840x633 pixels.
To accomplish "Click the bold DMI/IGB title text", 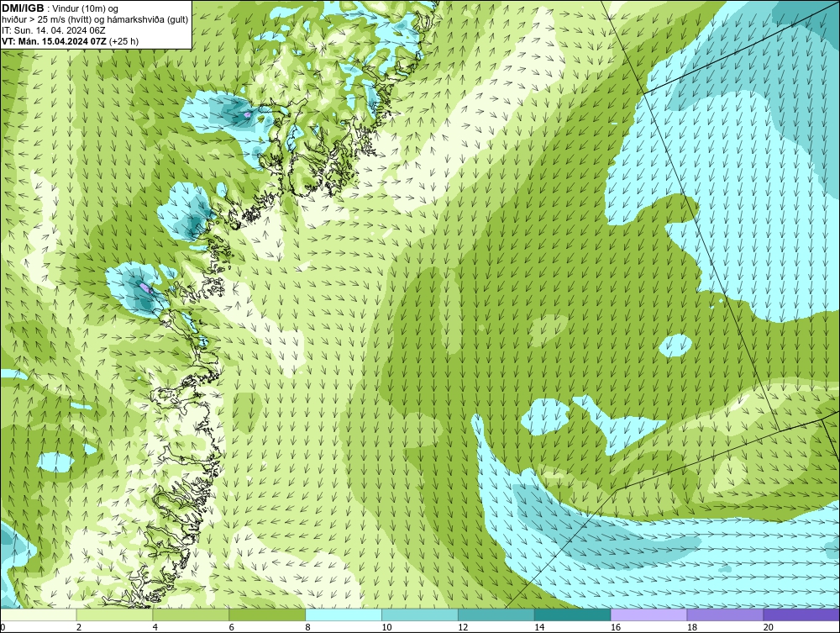I will tap(23, 8).
